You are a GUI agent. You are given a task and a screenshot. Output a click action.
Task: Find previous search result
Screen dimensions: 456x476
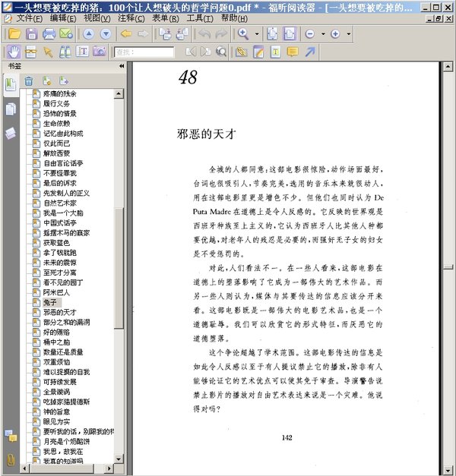point(191,52)
